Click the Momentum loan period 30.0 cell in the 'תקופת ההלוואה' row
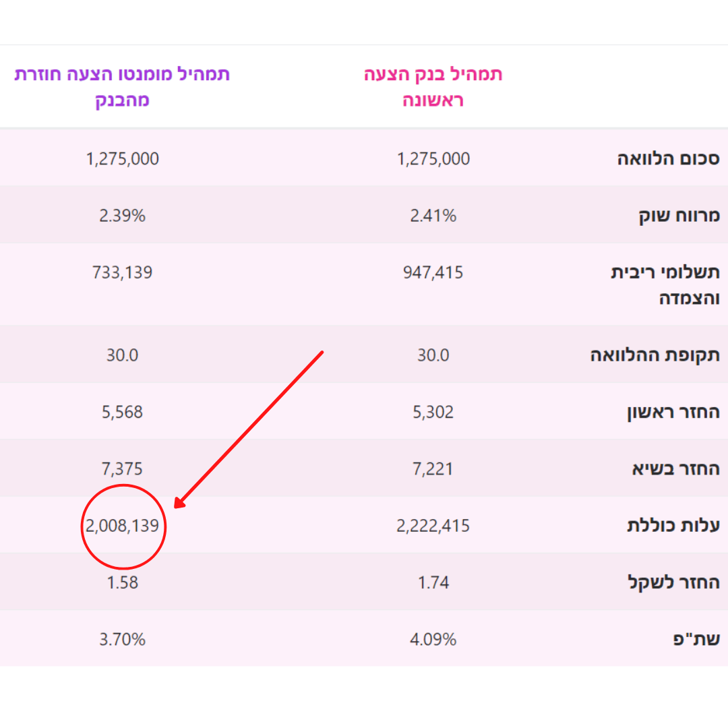Screen dimensions: 728x728 (122, 355)
